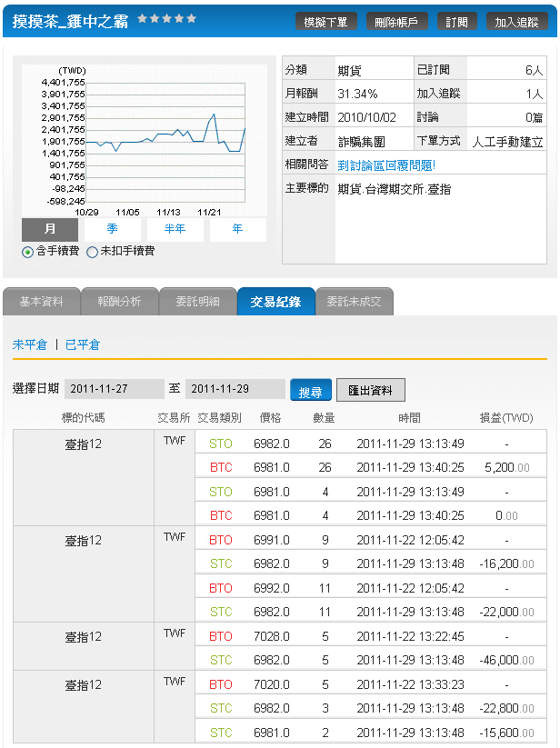Open the 委託未成交 tab
The height and width of the screenshot is (748, 560).
click(354, 302)
